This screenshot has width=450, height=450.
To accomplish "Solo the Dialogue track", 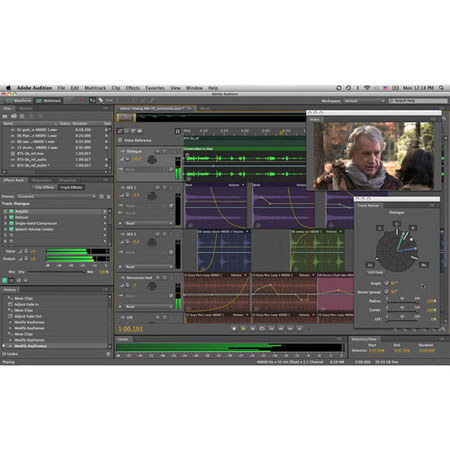I will coord(164,151).
